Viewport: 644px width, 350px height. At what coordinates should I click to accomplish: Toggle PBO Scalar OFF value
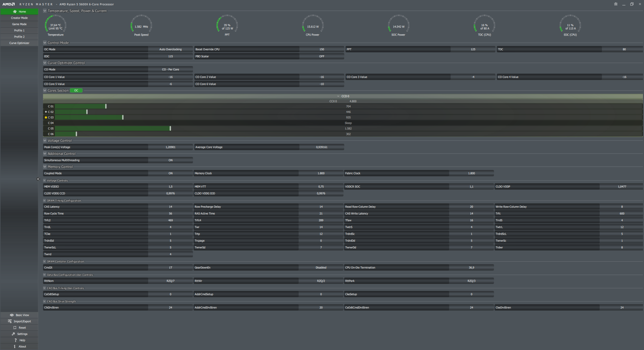(x=322, y=56)
